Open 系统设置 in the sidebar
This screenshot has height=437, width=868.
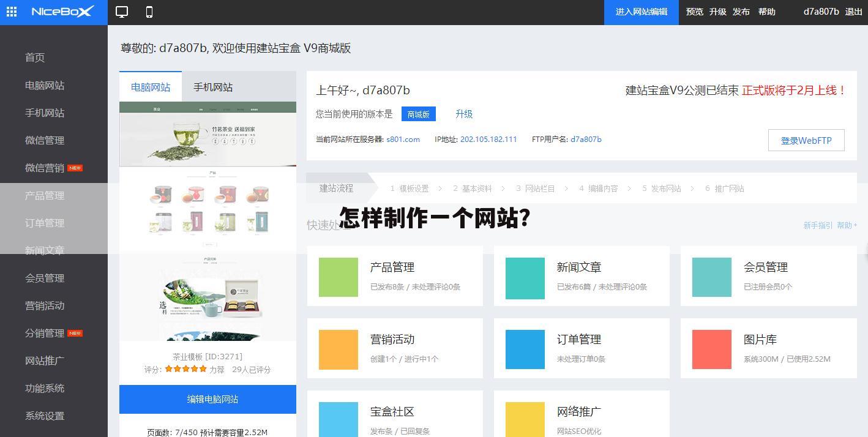pos(43,416)
